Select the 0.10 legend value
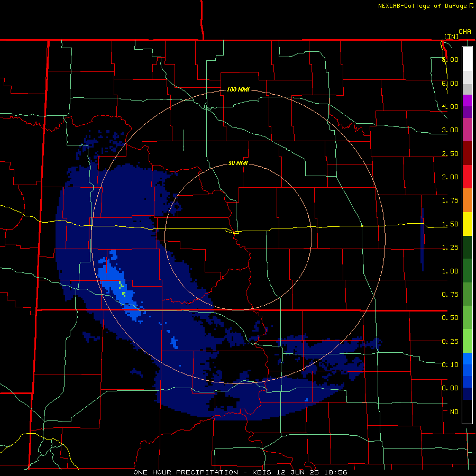The height and width of the screenshot is (476, 476). pyautogui.click(x=450, y=365)
